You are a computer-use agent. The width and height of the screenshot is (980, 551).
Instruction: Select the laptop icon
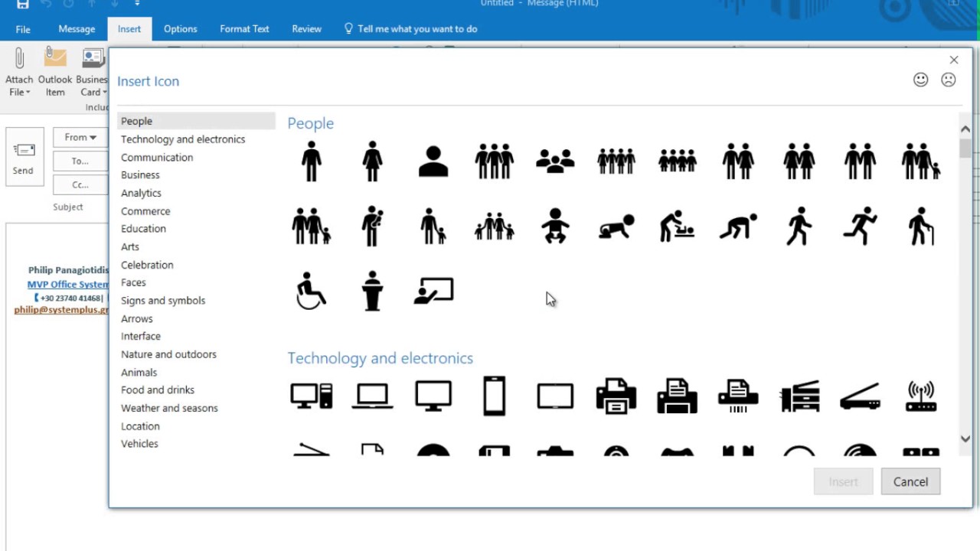(372, 396)
